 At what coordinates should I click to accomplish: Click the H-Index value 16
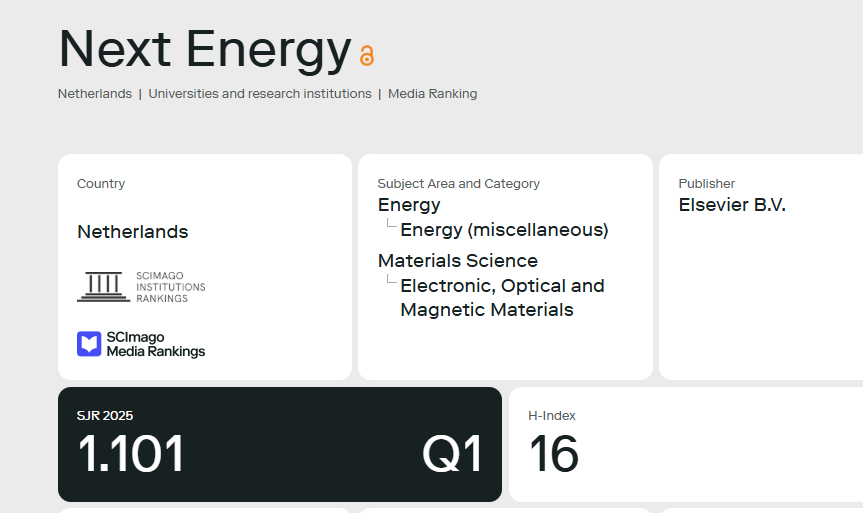pyautogui.click(x=554, y=454)
